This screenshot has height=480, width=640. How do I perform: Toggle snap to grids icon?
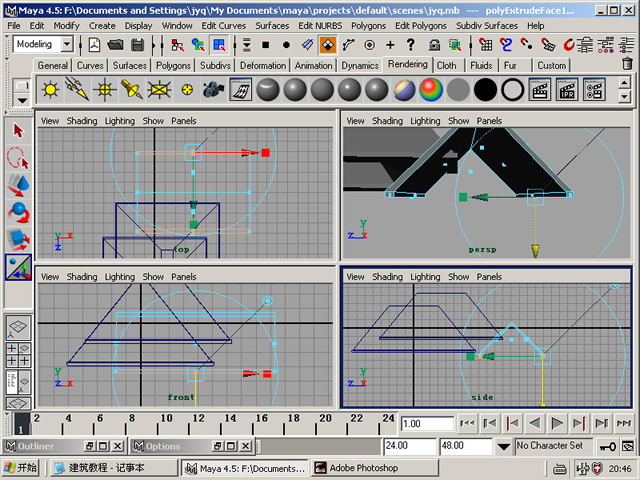click(485, 44)
